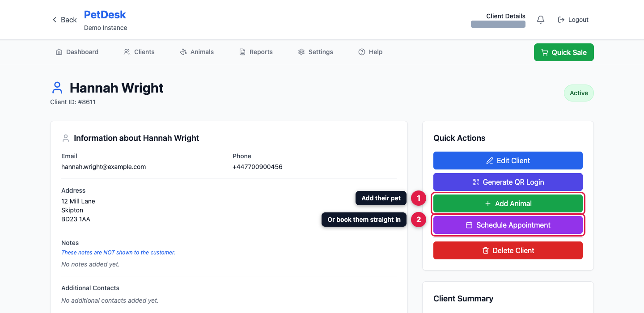This screenshot has height=313, width=644.
Task: Click the Skipton address line
Action: click(72, 210)
